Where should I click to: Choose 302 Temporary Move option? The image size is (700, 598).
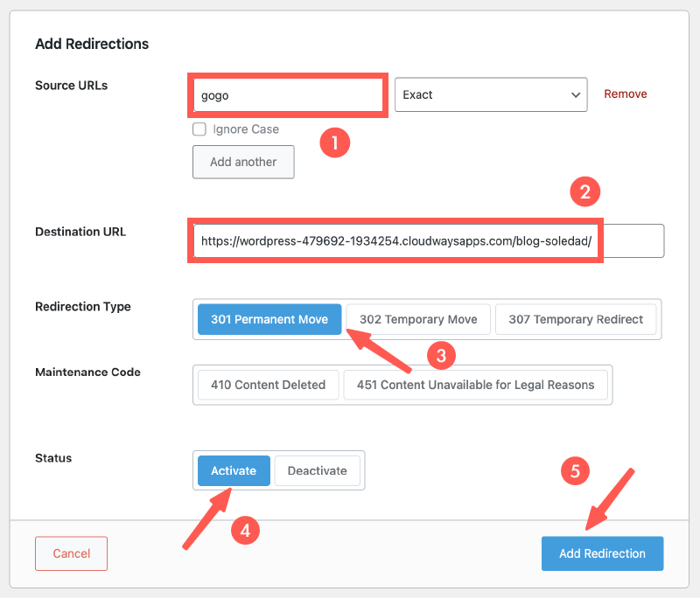[418, 319]
